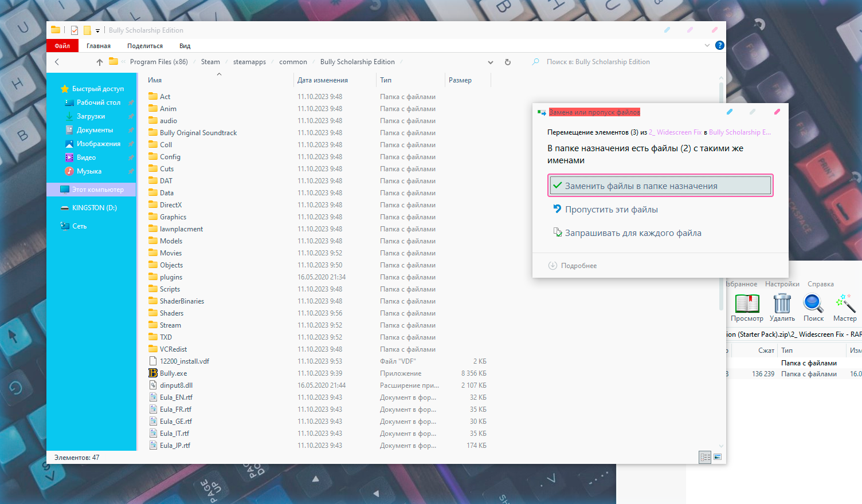Open the Поделиться ribbon tab

pyautogui.click(x=145, y=46)
